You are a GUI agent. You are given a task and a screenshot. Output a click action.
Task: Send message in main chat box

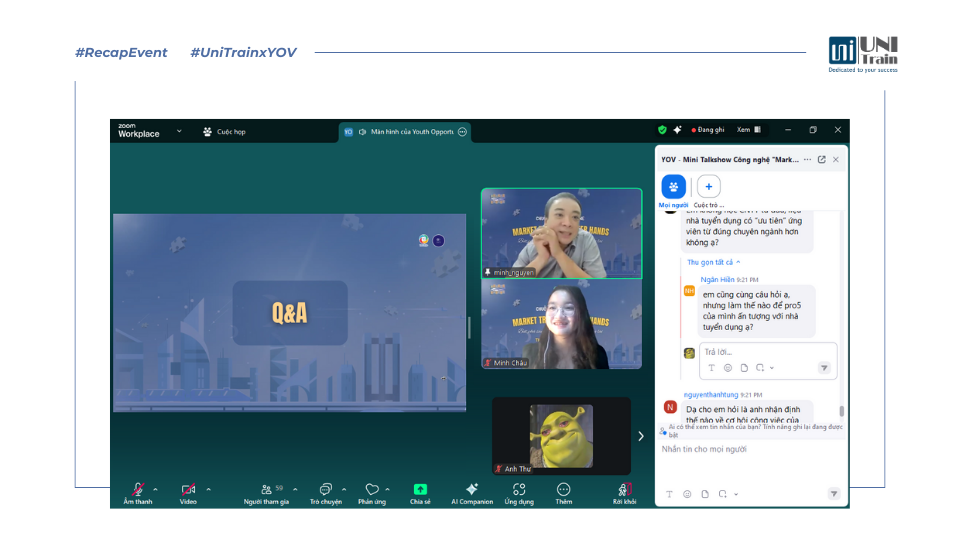point(834,493)
